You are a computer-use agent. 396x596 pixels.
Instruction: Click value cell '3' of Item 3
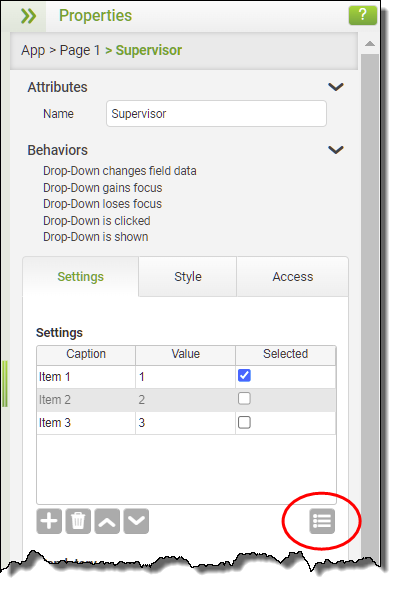(185, 423)
